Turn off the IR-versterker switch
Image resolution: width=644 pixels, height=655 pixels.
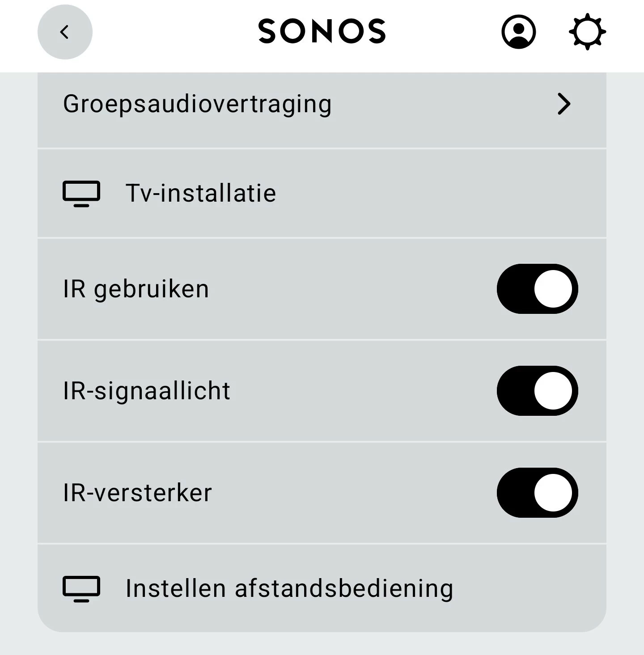click(537, 493)
